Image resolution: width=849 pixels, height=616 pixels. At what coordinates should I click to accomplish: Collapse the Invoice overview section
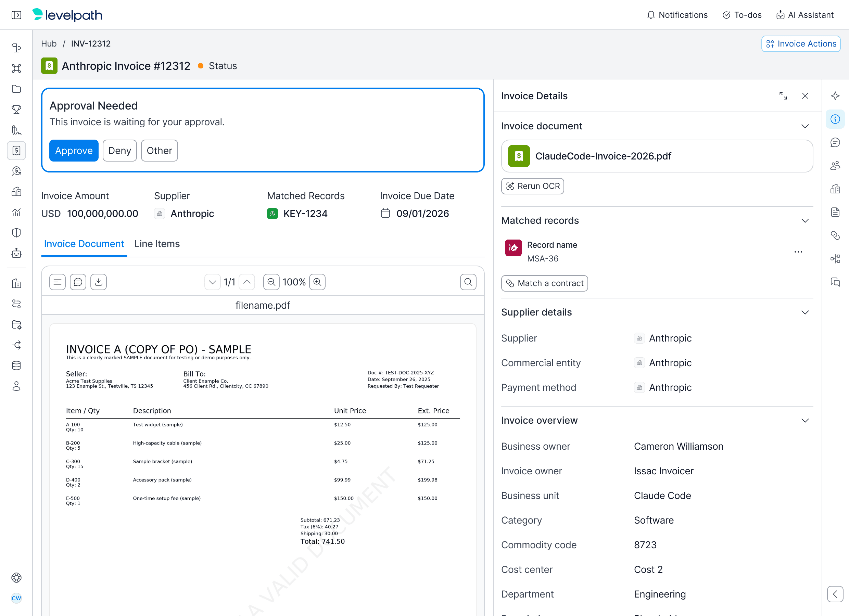pyautogui.click(x=805, y=420)
